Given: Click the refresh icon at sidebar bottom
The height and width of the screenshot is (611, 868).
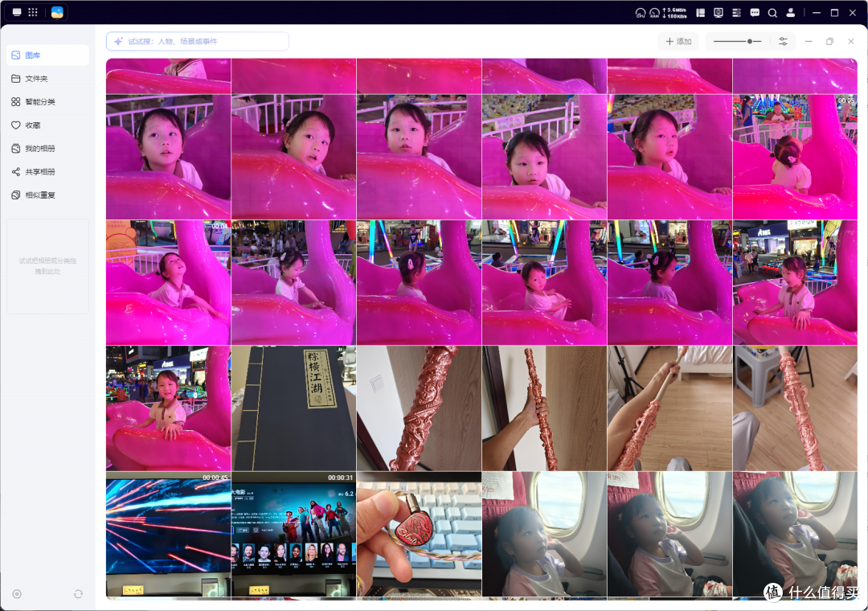Looking at the screenshot, I should pyautogui.click(x=78, y=594).
